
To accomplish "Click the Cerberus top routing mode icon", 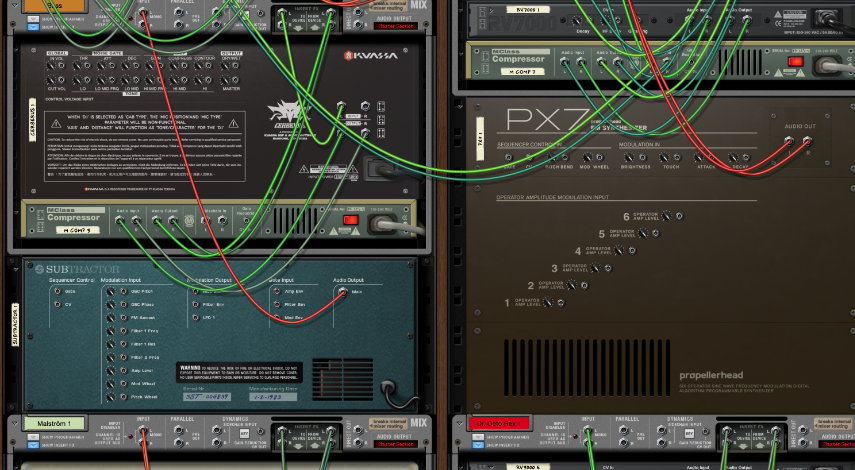I will pyautogui.click(x=381, y=106).
